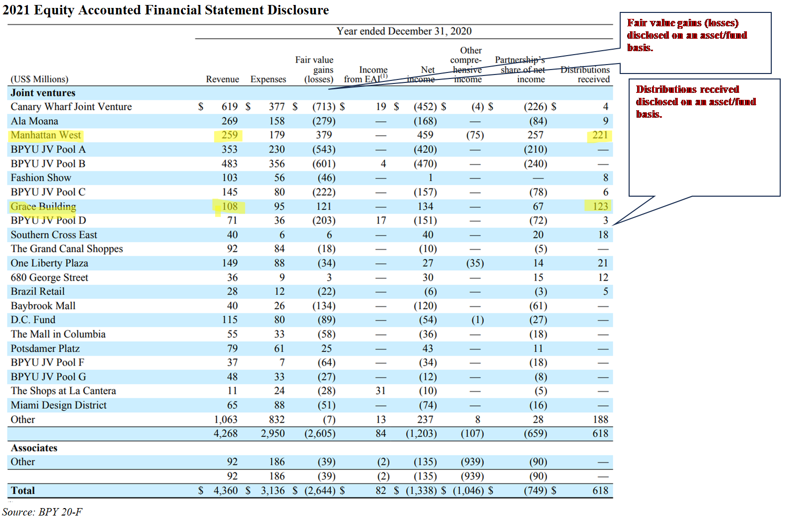Image resolution: width=812 pixels, height=519 pixels.
Task: Select the Revenue column header
Action: pyautogui.click(x=223, y=79)
